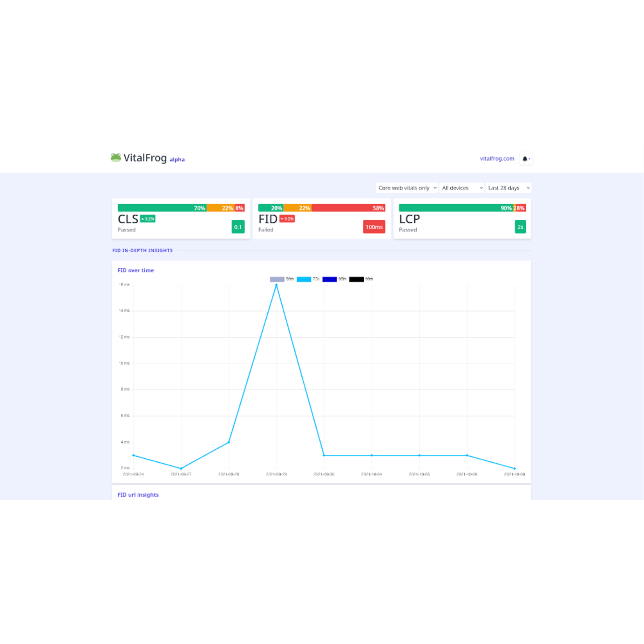Expand the All devices dropdown
This screenshot has height=644, width=644.
coord(462,188)
